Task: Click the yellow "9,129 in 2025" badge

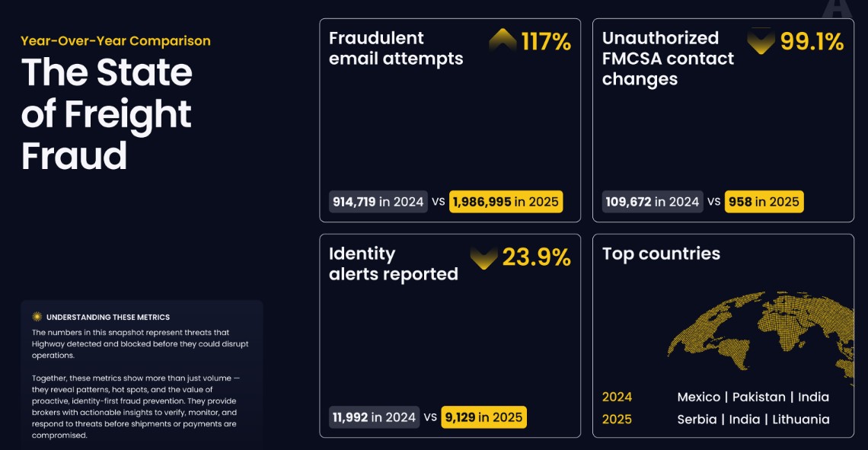Action: (x=483, y=417)
